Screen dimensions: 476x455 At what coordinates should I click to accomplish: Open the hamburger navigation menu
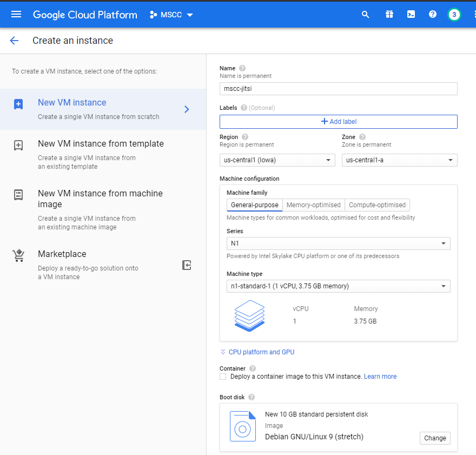[16, 14]
